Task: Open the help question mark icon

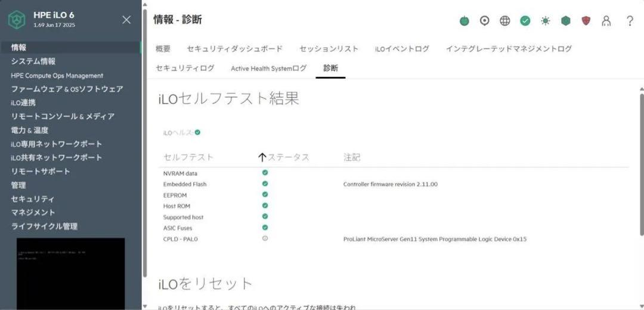Action: (630, 21)
